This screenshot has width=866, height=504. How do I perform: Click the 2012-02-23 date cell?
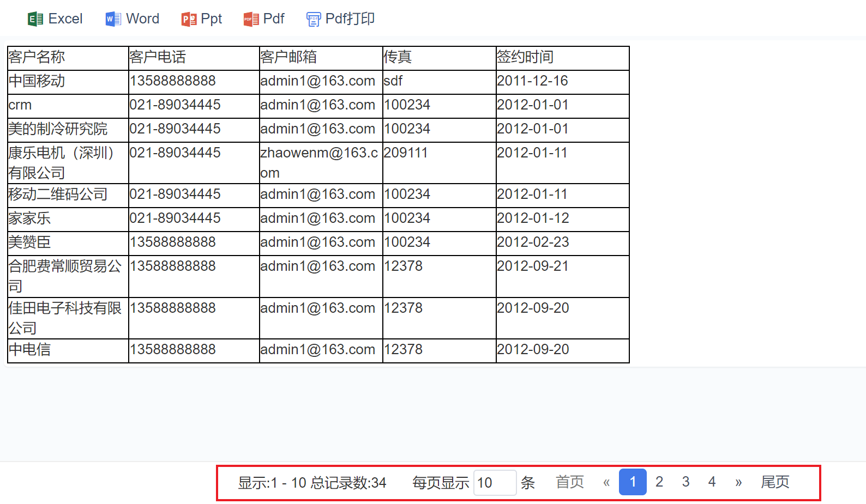(563, 244)
